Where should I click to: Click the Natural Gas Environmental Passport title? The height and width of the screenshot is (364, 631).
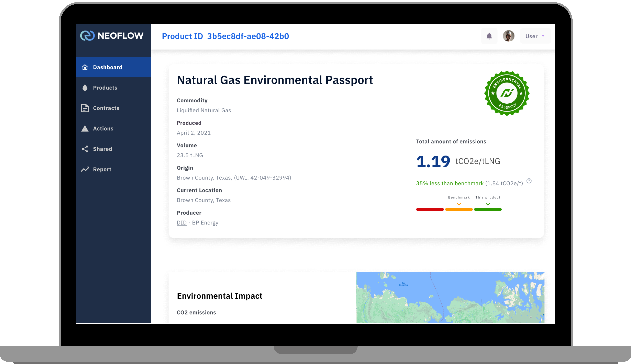(275, 80)
